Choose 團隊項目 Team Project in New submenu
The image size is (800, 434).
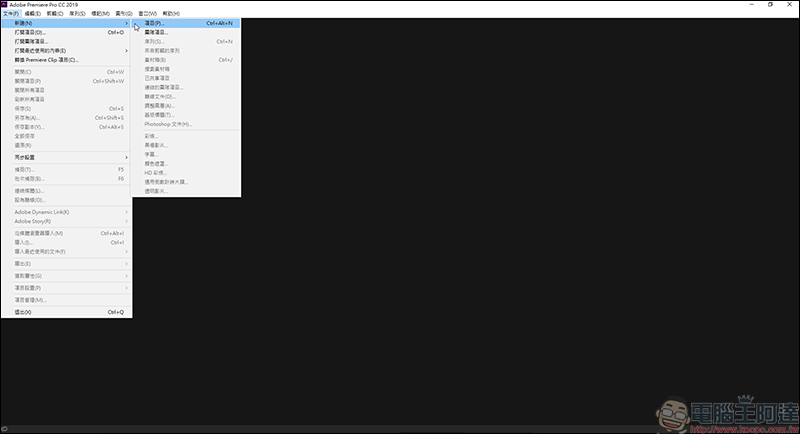[186, 32]
